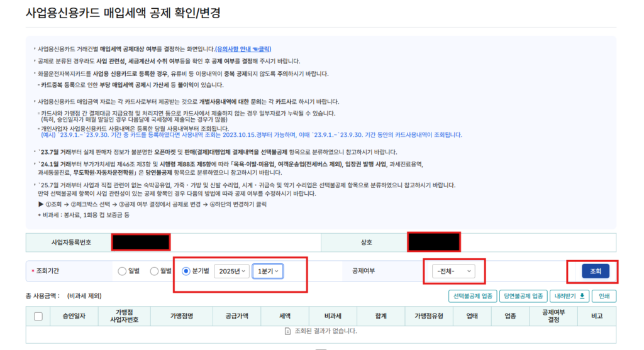Click the 총 사용금액 text
Screen dimensions: 644x350
pyautogui.click(x=42, y=296)
